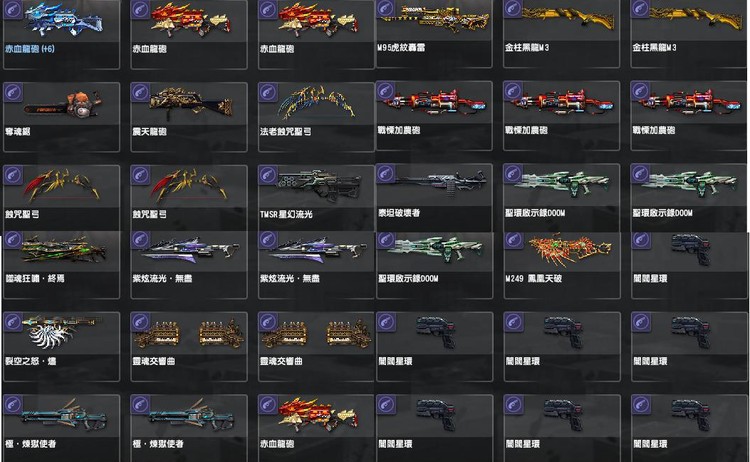
Task: Click the purple badge on 泰坦破壞者 card
Action: click(x=386, y=173)
